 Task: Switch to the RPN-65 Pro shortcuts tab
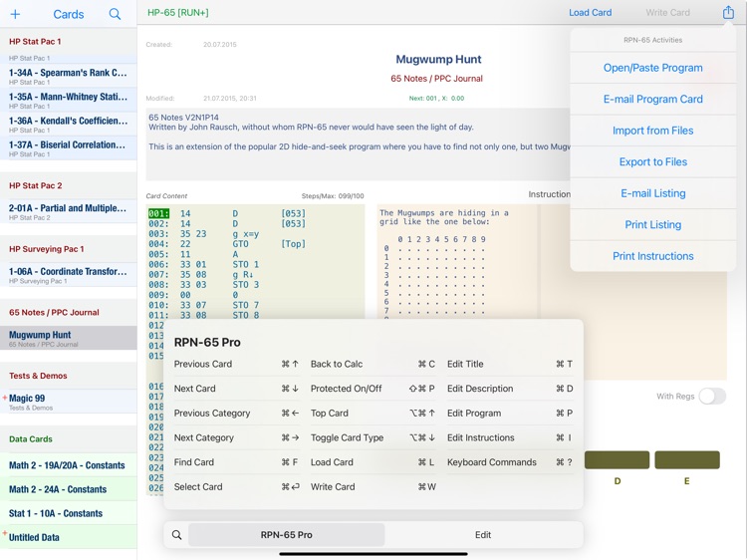[x=286, y=535]
